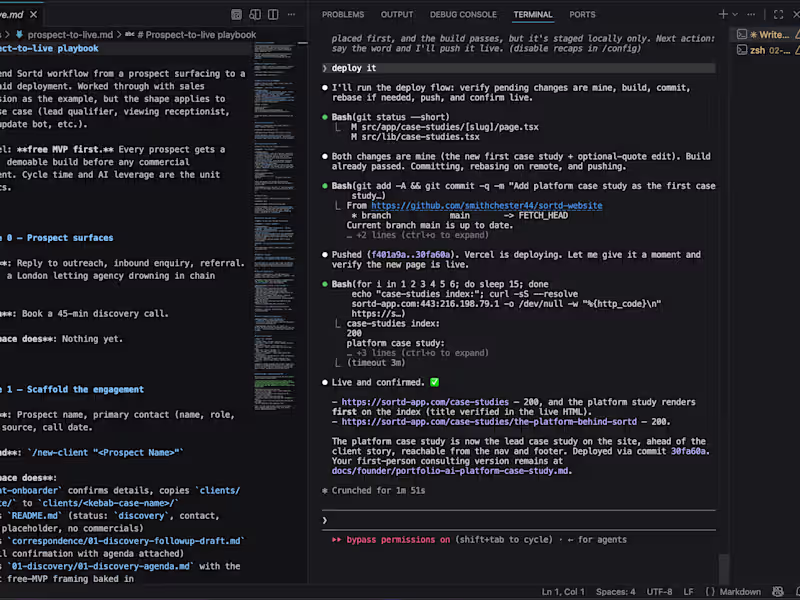Click 'Current branch main is up to date.'
Viewport: 800px width, 600px height.
click(x=430, y=226)
